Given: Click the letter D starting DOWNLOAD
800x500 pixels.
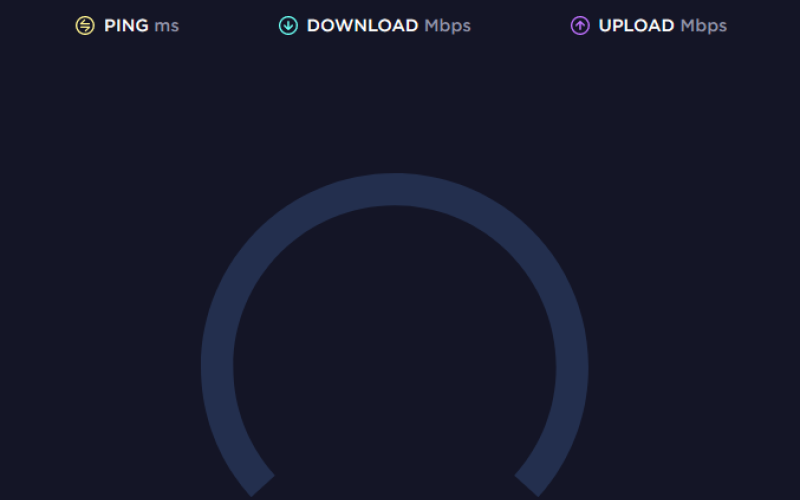Looking at the screenshot, I should tap(313, 26).
